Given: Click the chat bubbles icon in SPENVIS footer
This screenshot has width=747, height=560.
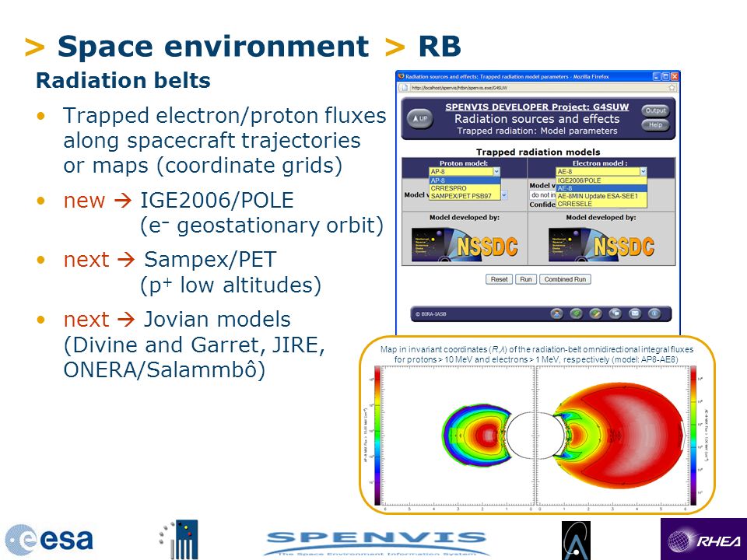Looking at the screenshot, I should (615, 313).
